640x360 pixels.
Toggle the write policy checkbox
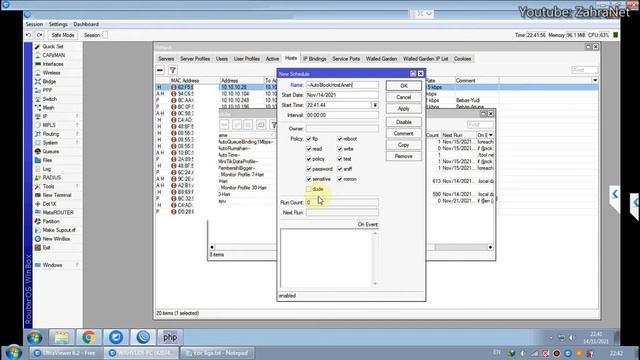pos(340,149)
